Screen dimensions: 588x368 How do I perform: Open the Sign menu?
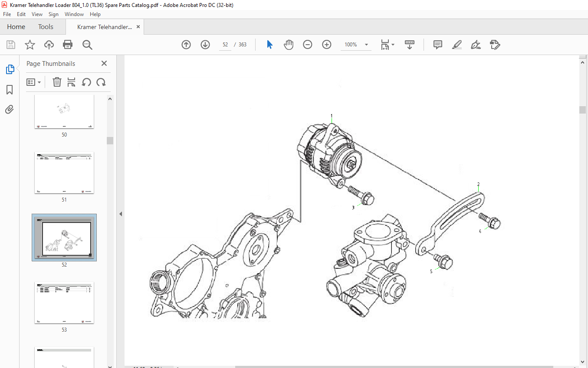pyautogui.click(x=53, y=14)
